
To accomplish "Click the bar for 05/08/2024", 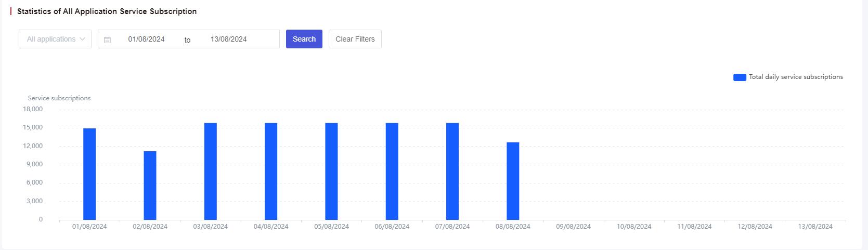I will click(x=331, y=172).
